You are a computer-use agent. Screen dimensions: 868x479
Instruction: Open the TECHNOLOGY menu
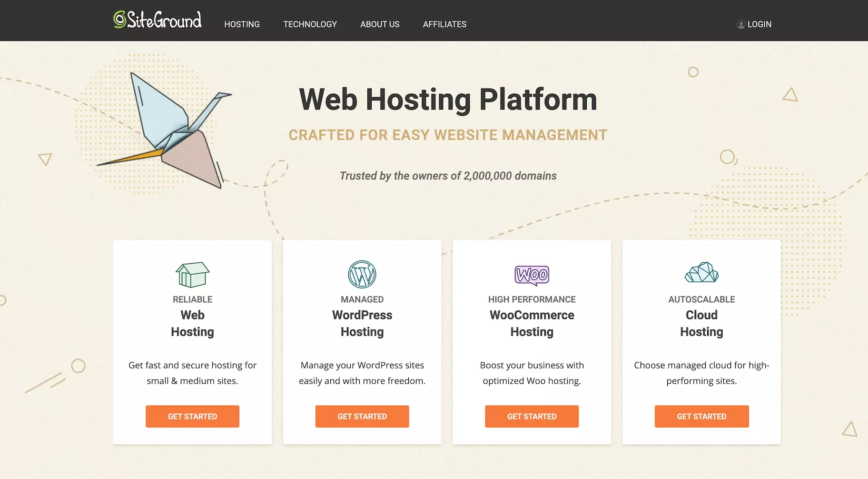[310, 24]
